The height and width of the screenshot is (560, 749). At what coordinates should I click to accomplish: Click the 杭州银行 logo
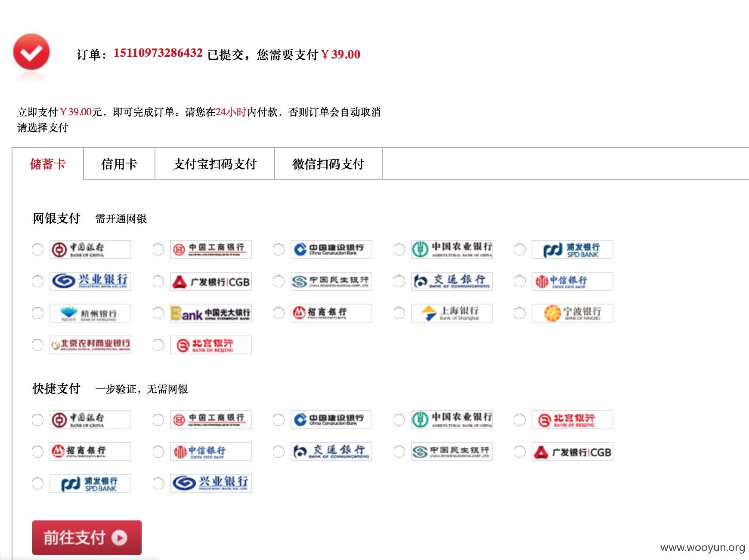tap(90, 313)
